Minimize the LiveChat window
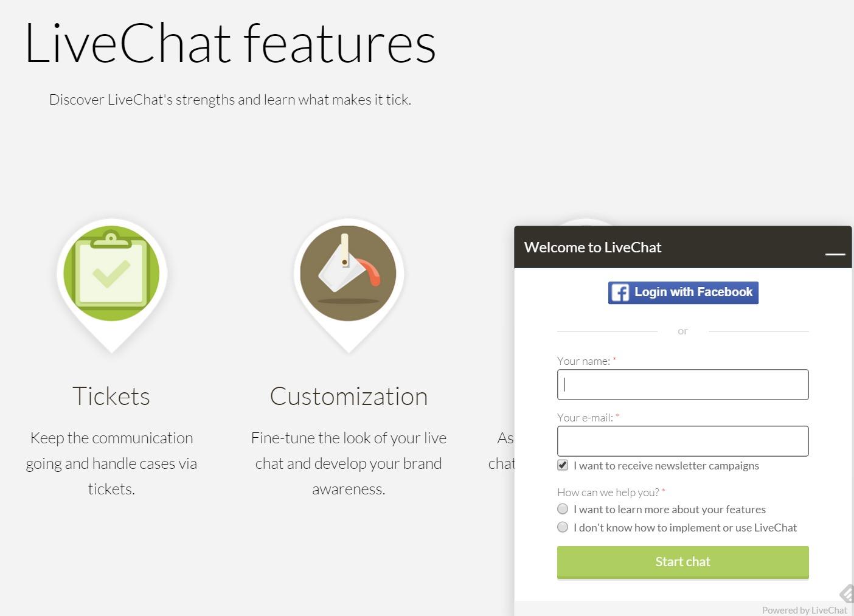854x616 pixels. click(835, 254)
